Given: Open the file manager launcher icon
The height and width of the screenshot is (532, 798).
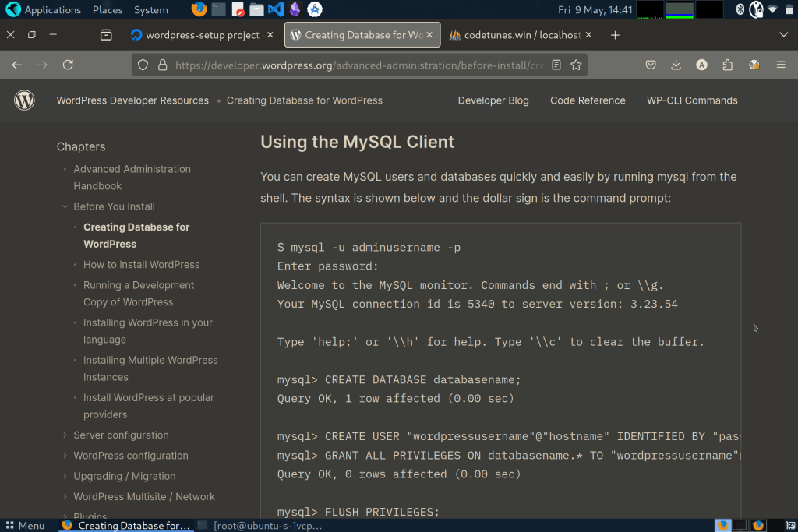Looking at the screenshot, I should click(256, 9).
